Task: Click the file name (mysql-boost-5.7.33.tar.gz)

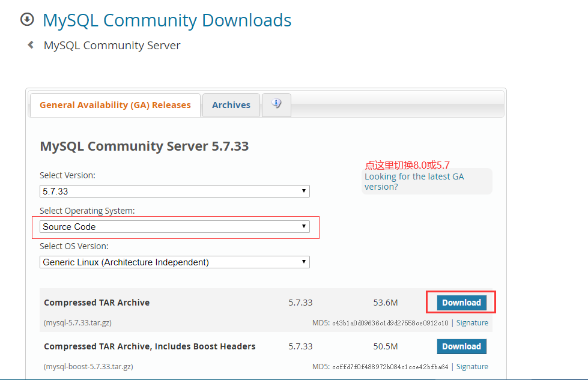Action: [88, 367]
